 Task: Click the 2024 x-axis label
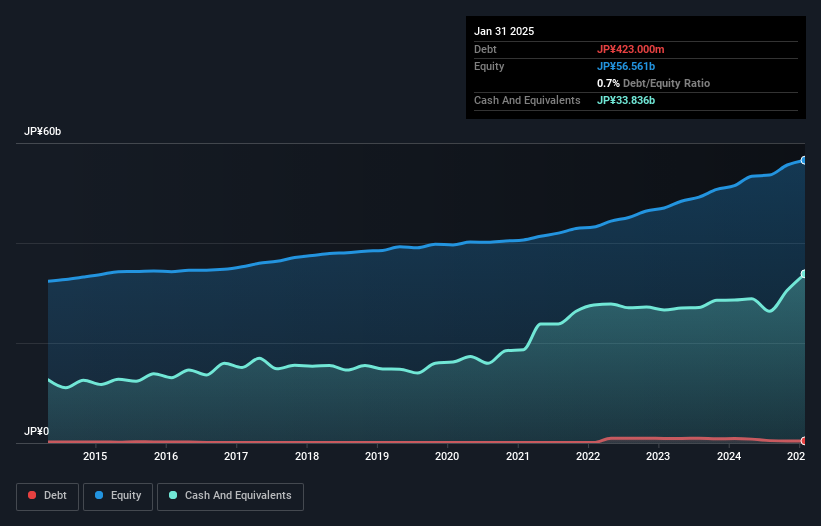729,456
